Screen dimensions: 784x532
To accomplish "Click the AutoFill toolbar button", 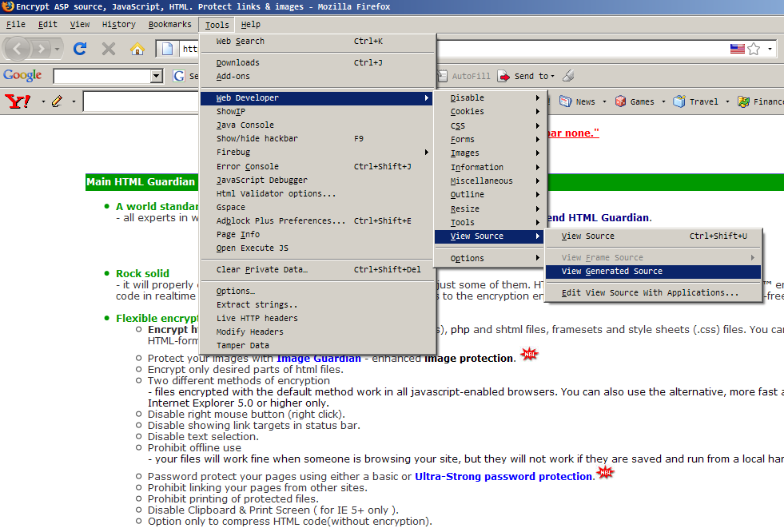I will (464, 76).
